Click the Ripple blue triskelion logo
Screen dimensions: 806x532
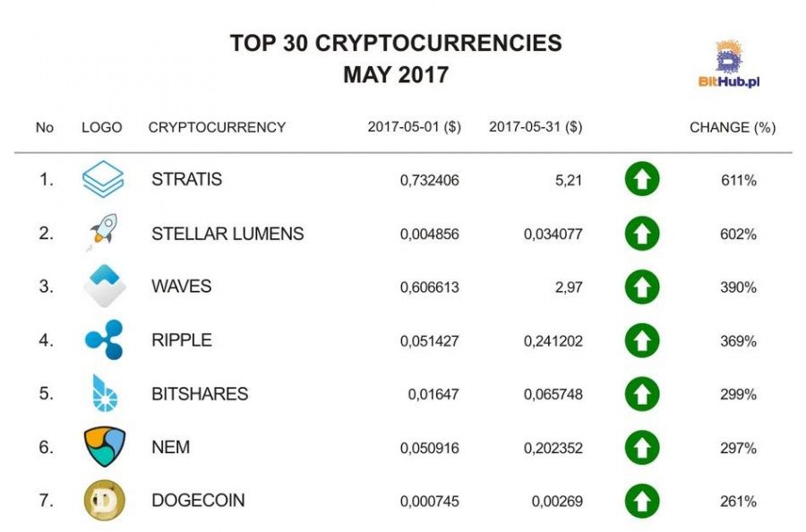[x=105, y=339]
